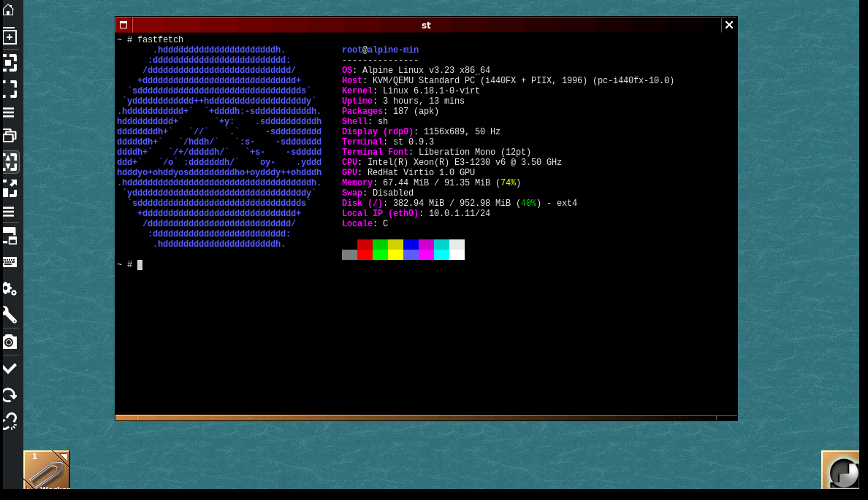Select the stacked windows icon

click(9, 136)
